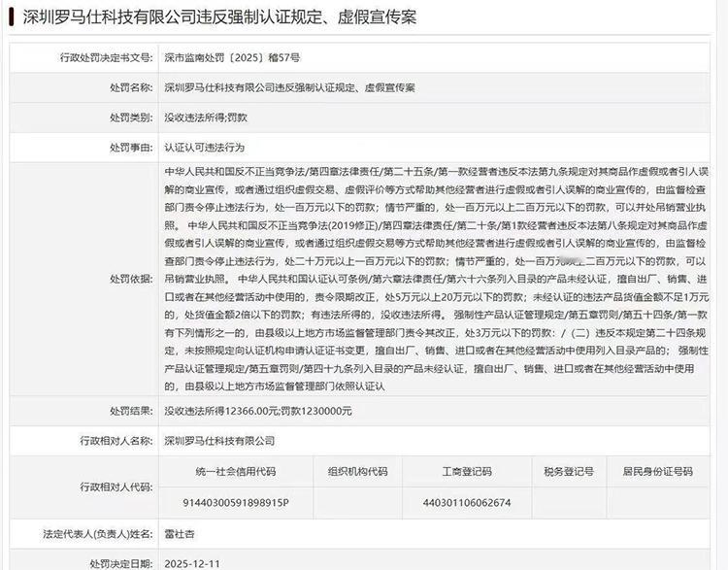Select the label 处罚依据

click(x=131, y=279)
